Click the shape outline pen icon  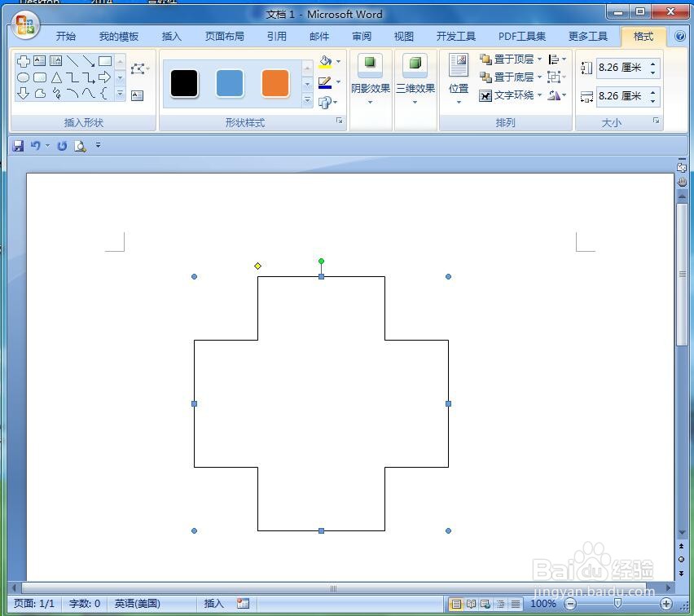click(x=325, y=82)
